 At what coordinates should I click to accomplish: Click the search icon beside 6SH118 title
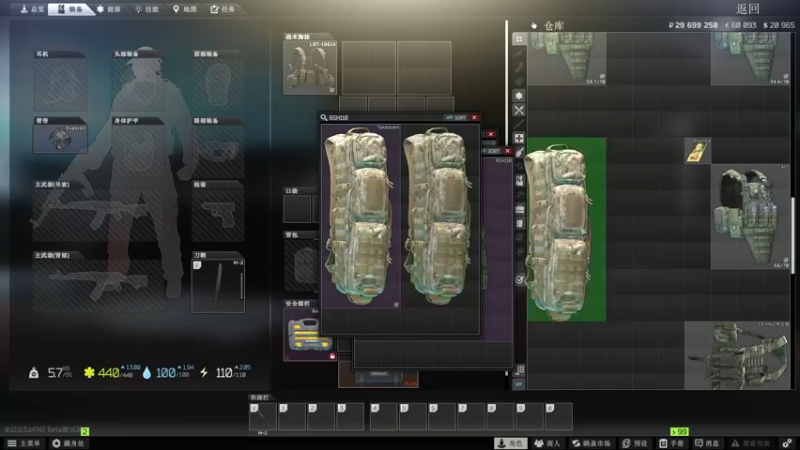[x=323, y=117]
